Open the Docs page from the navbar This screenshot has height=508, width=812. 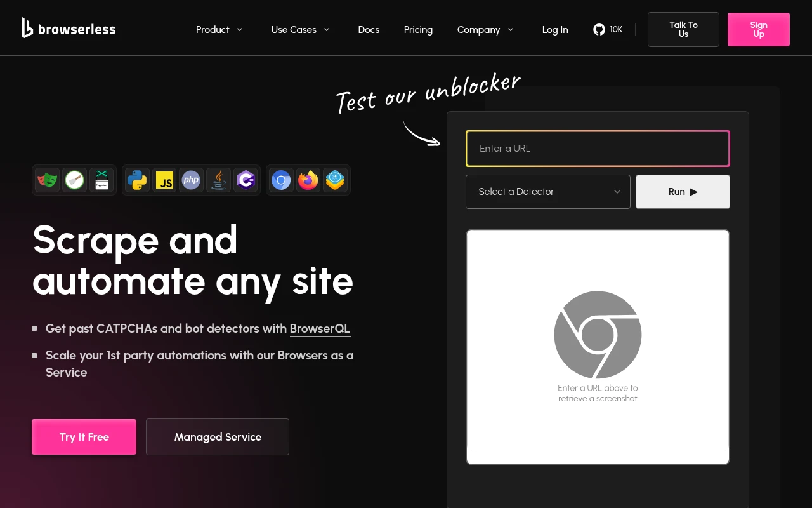(x=368, y=29)
